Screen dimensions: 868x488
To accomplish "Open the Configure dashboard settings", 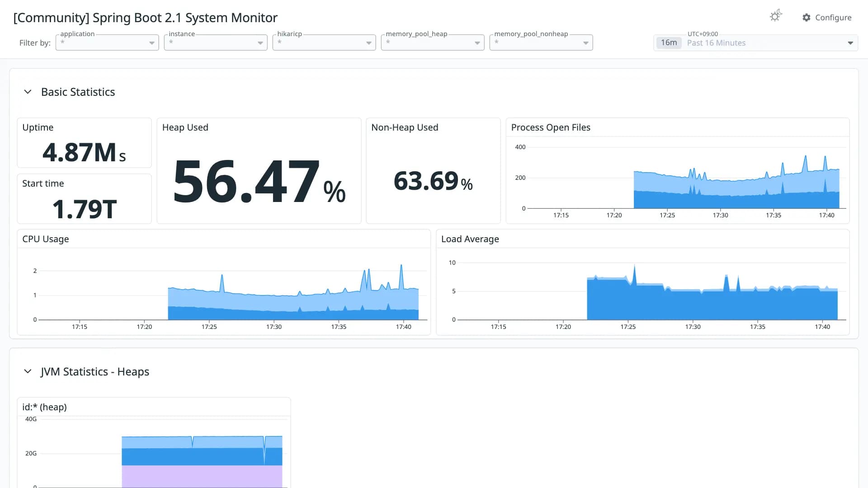I will (827, 17).
